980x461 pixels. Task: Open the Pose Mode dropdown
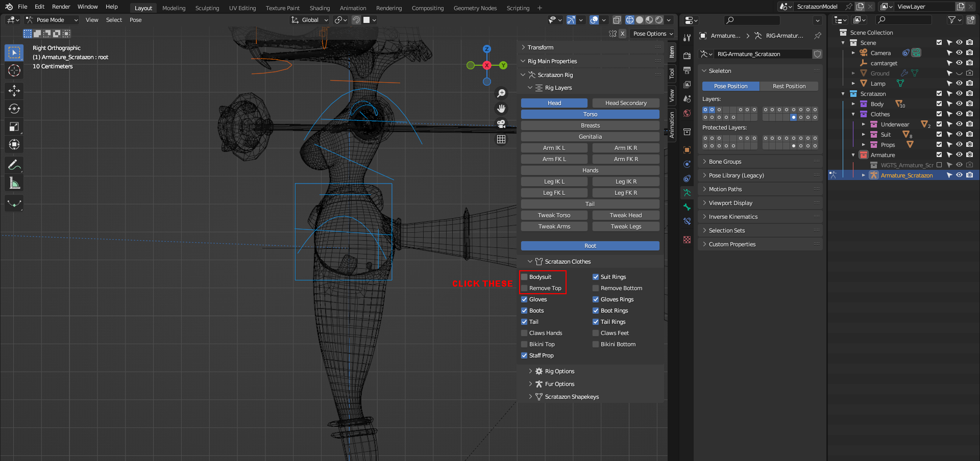[x=52, y=20]
